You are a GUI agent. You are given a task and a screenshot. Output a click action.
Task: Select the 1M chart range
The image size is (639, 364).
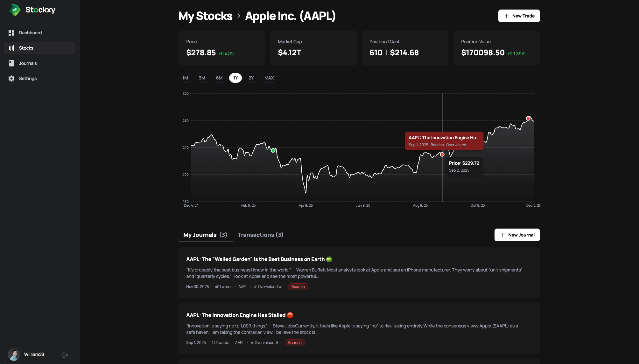(x=185, y=78)
